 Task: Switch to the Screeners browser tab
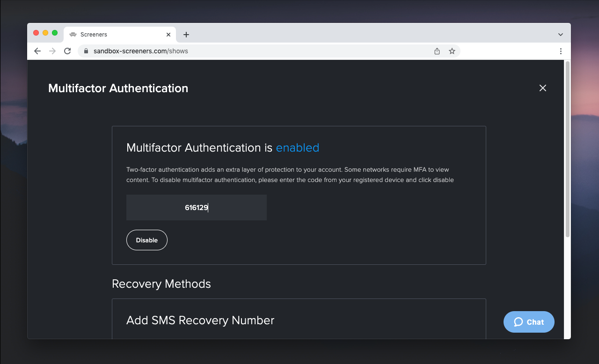(x=112, y=34)
